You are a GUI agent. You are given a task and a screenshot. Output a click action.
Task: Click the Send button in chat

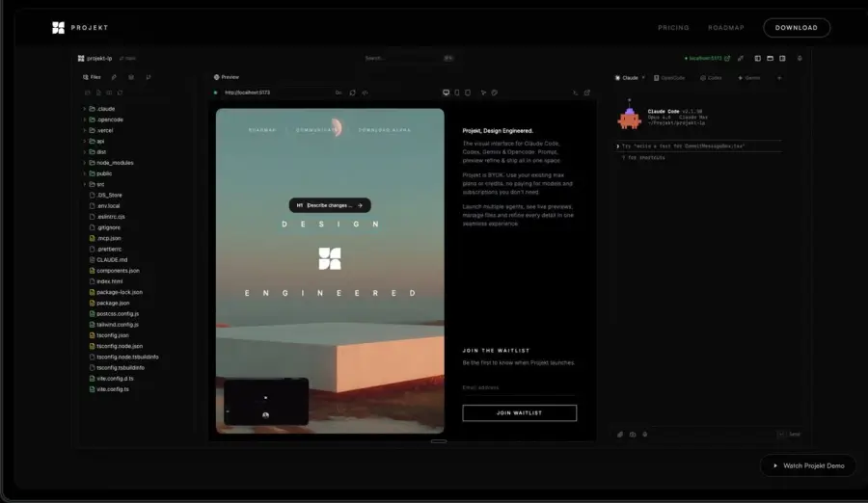coord(795,435)
